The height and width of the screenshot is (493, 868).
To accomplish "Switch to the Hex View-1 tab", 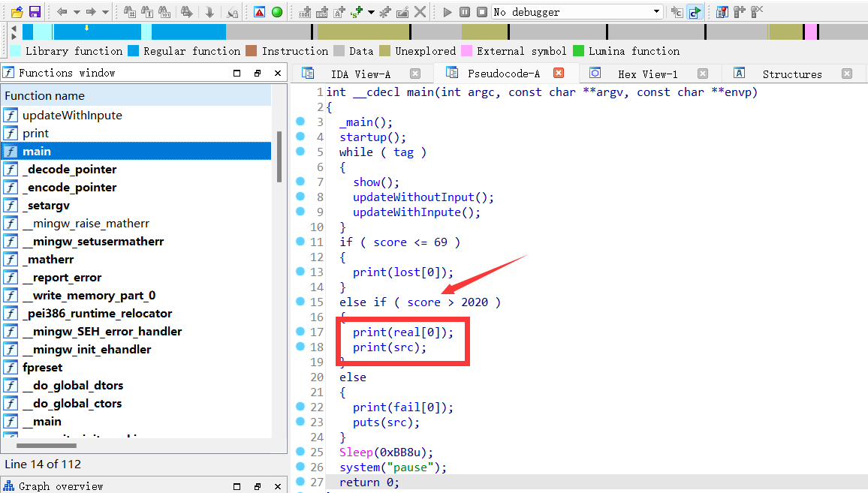I will [x=647, y=74].
